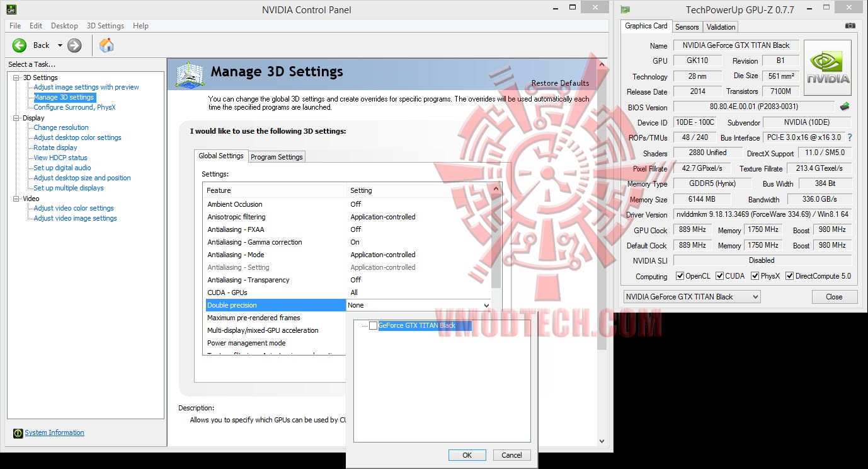Open Configure Surround, PhysX

point(74,108)
